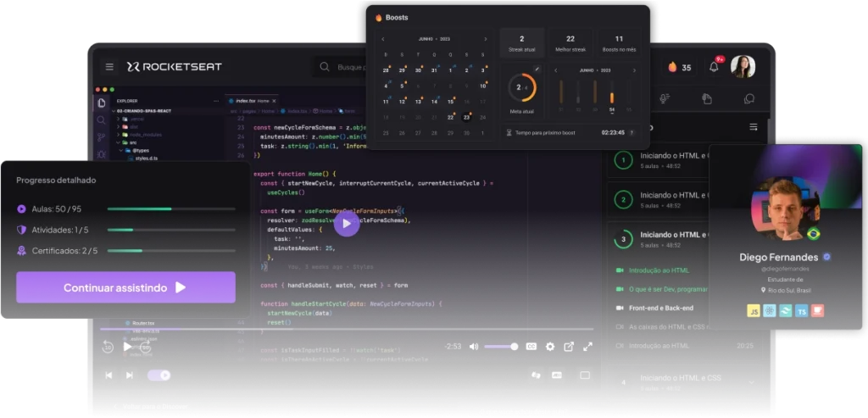Skip to next lesson in player bar
Screen dimensions: 868x418
130,375
